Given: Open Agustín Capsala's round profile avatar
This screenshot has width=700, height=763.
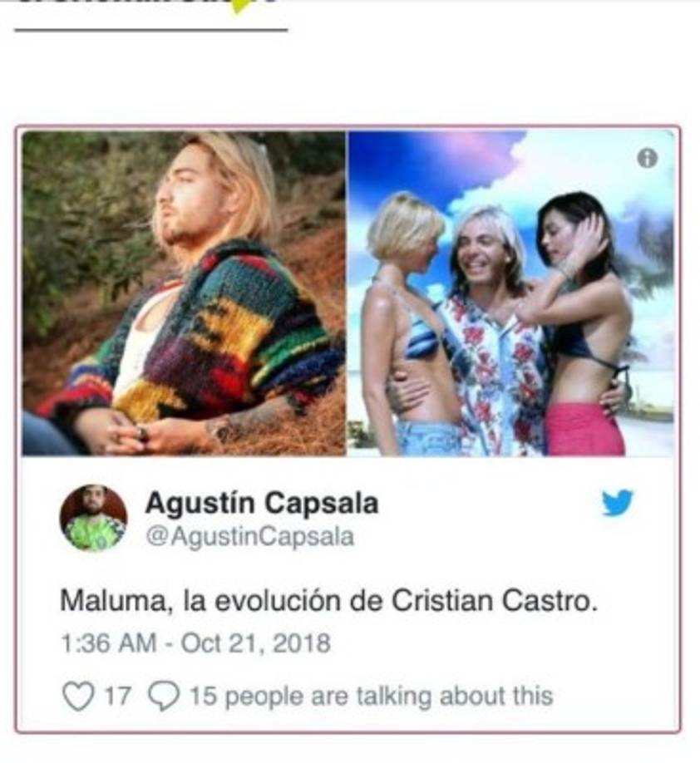Looking at the screenshot, I should [x=93, y=518].
